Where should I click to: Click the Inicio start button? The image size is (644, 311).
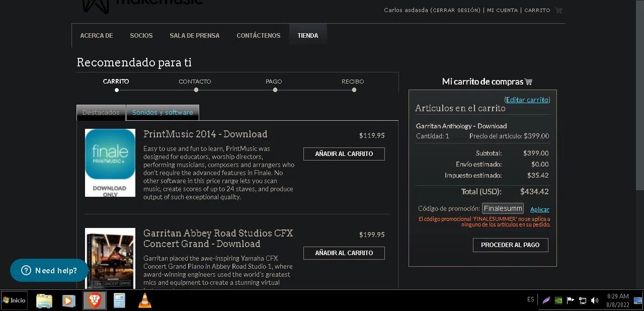(14, 300)
